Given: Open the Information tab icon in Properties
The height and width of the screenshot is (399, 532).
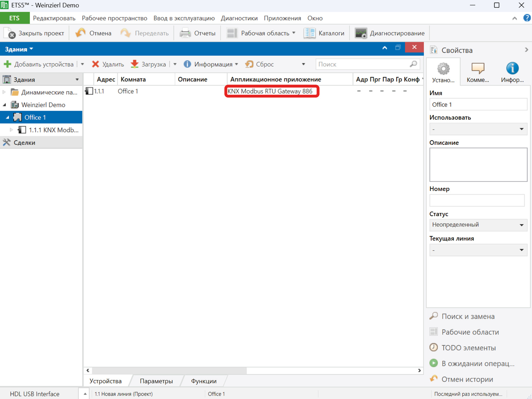Looking at the screenshot, I should (512, 69).
